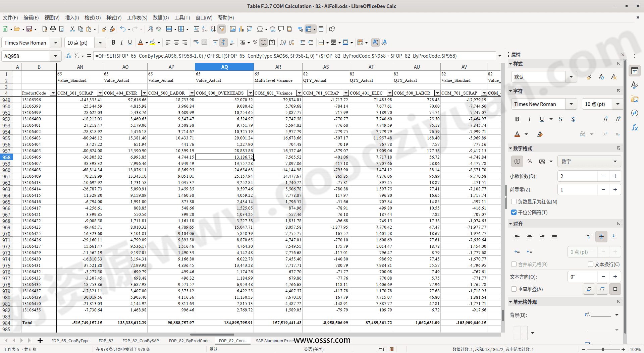The image size is (644, 353).
Task: Insert a special character (Omega icon)
Action: pyautogui.click(x=261, y=29)
